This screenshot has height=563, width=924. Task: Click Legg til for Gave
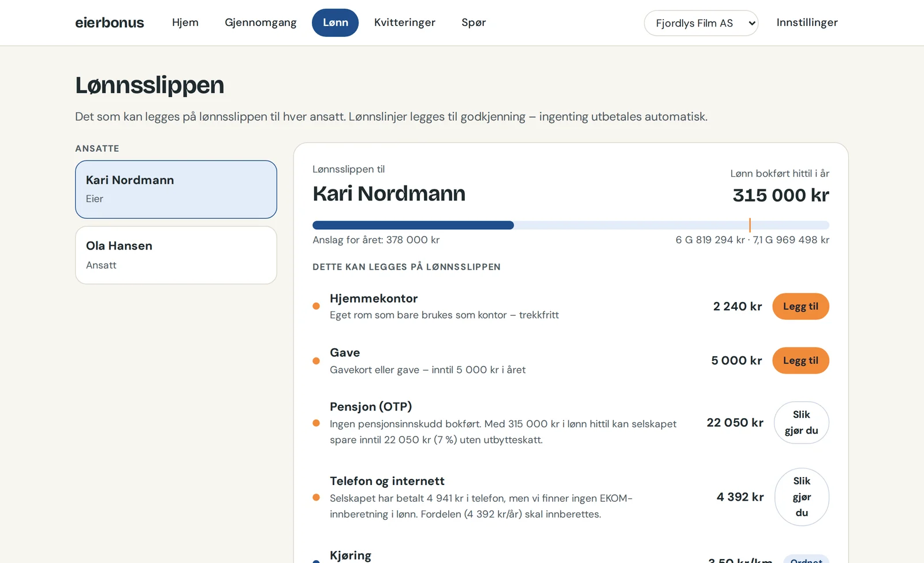coord(800,360)
